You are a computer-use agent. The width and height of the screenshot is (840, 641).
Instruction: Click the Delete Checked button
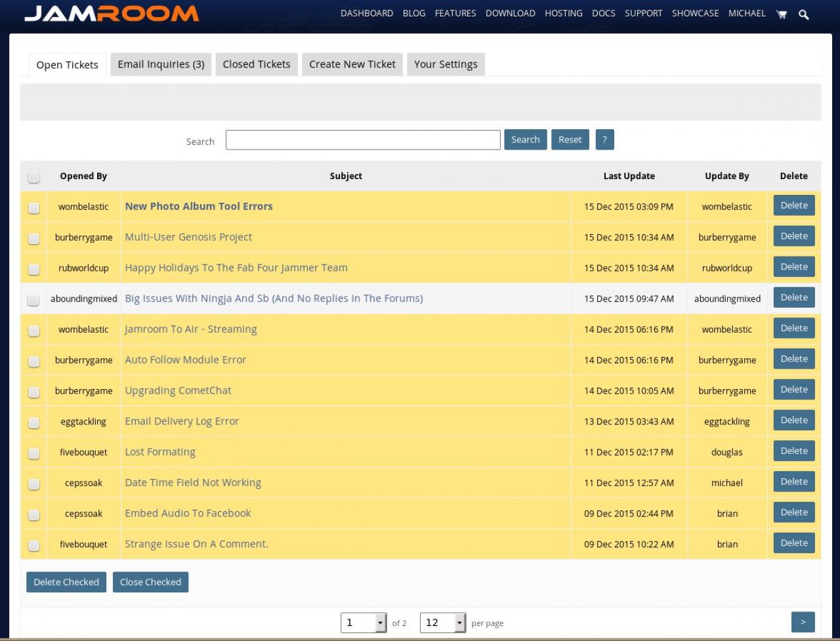pos(66,582)
